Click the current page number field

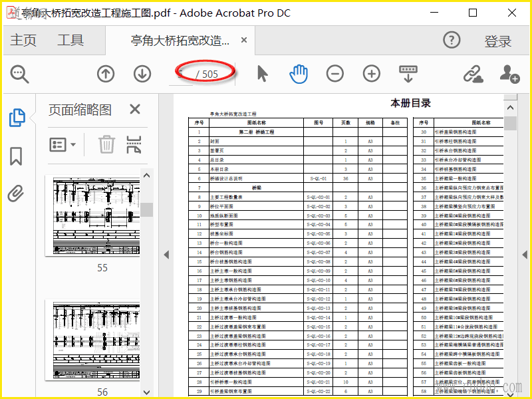(x=181, y=74)
